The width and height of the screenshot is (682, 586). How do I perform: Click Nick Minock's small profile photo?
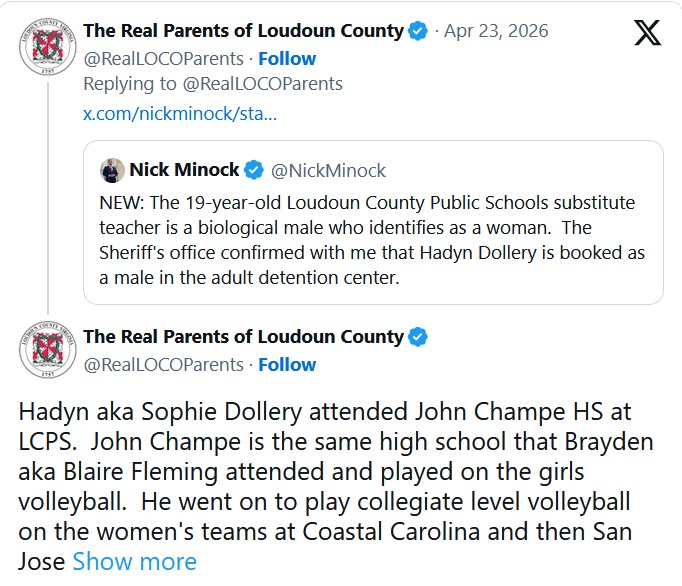point(112,170)
